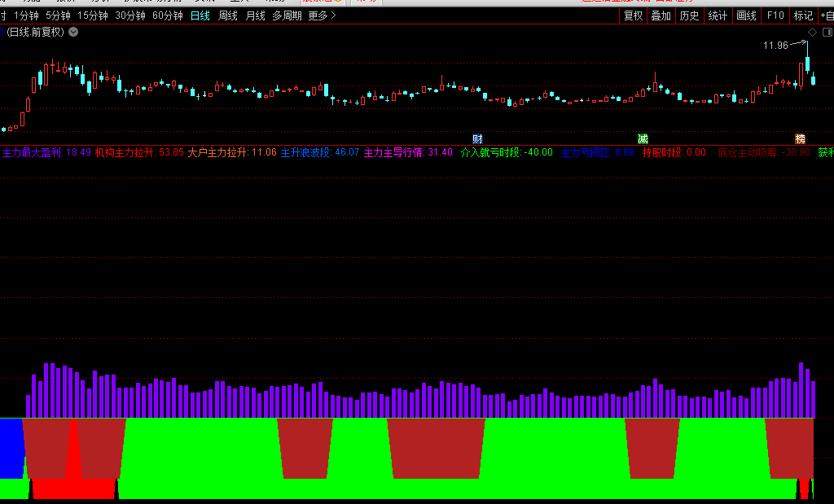The width and height of the screenshot is (834, 504).
Task: Switch to 1分钟 period tab
Action: click(x=26, y=15)
